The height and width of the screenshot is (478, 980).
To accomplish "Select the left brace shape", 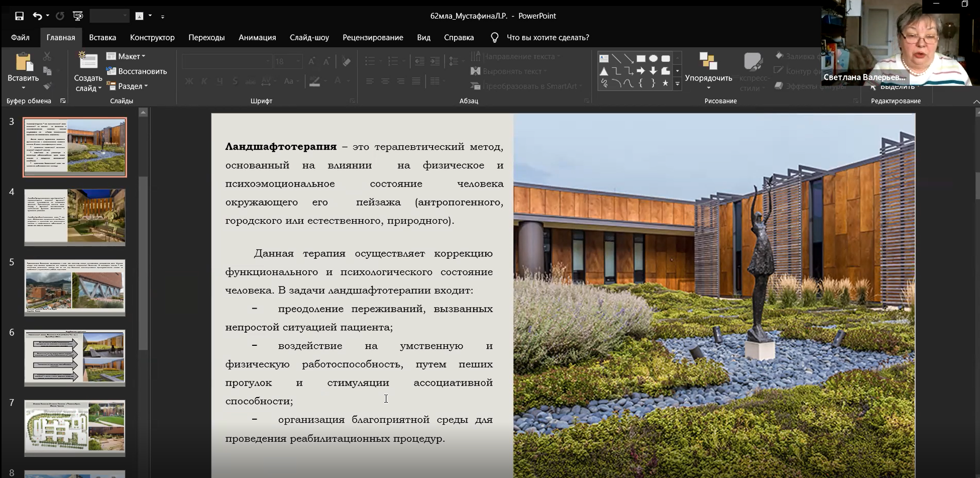I will click(641, 83).
